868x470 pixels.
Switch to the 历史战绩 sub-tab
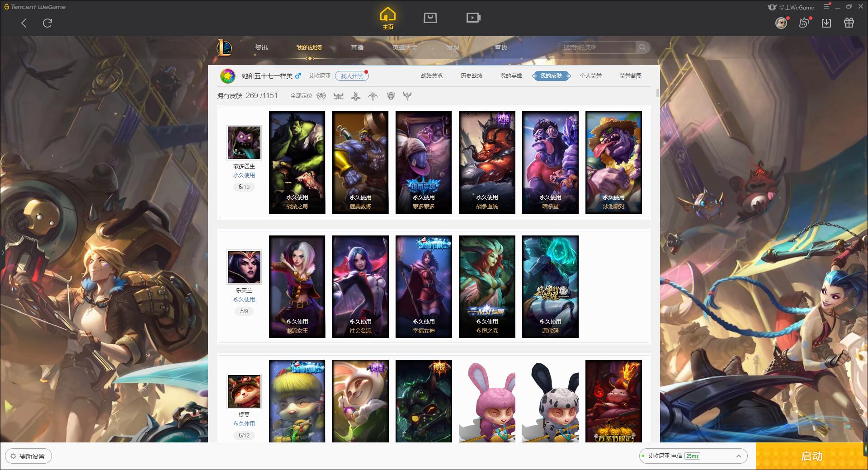tap(472, 76)
